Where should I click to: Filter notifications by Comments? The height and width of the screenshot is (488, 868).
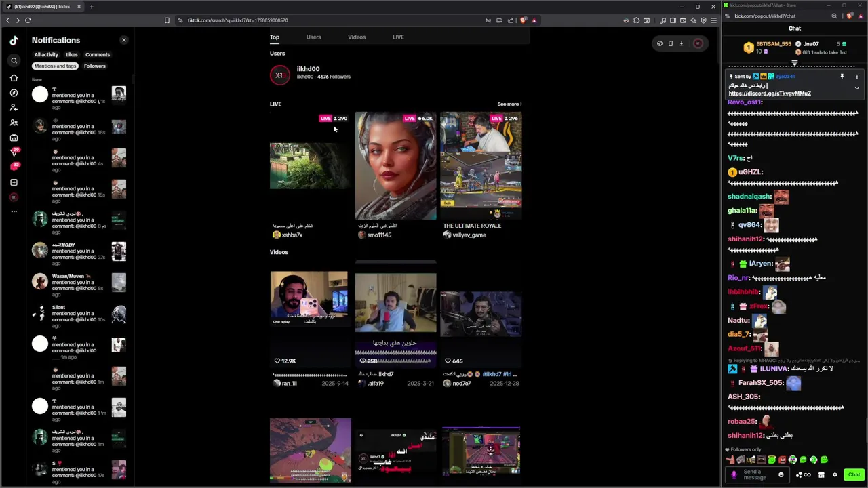(x=98, y=54)
